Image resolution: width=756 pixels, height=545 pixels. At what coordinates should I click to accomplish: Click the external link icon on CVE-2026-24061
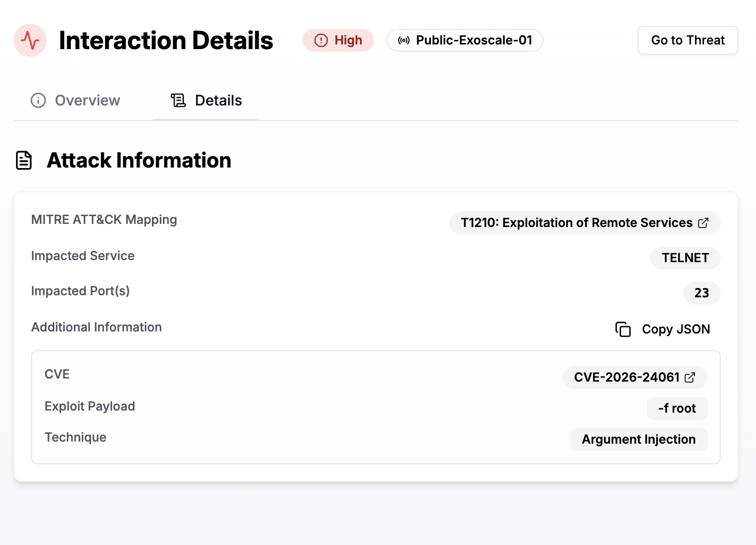click(x=690, y=377)
